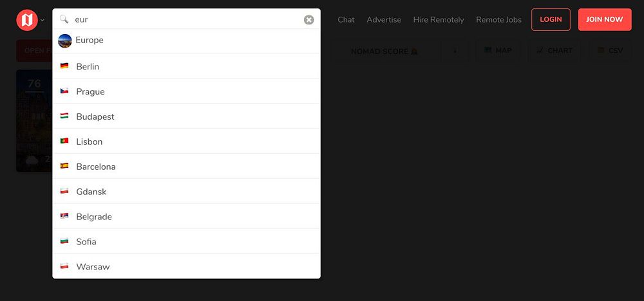Select Sofia with the Bulgarian flag

(x=187, y=241)
